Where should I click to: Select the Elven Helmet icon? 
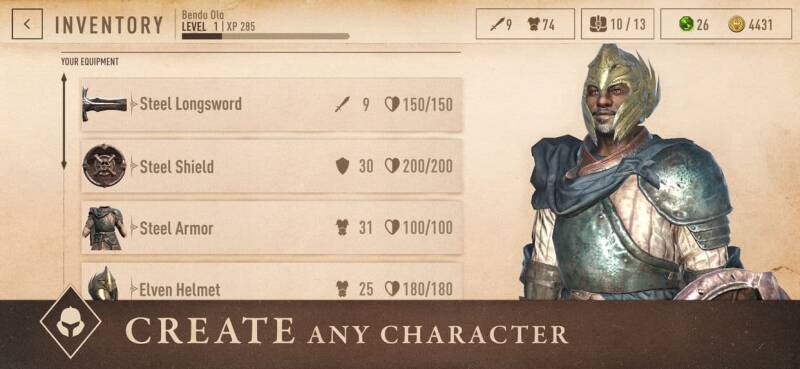click(x=103, y=284)
